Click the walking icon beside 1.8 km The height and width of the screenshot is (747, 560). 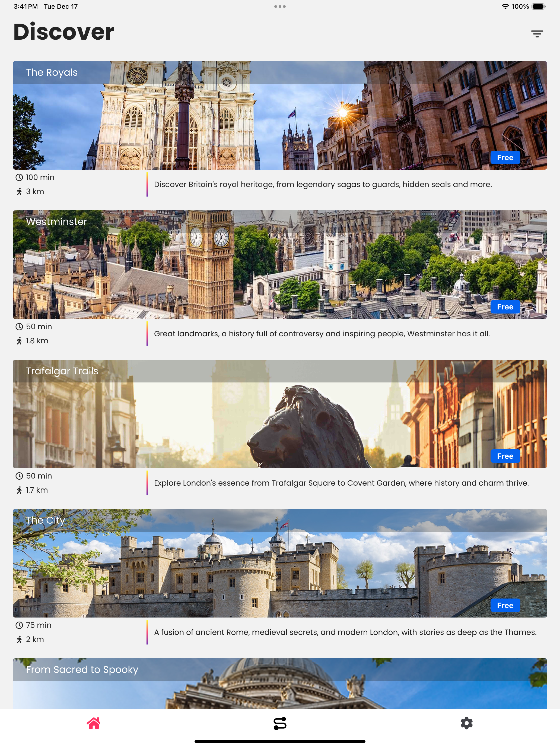pos(19,341)
